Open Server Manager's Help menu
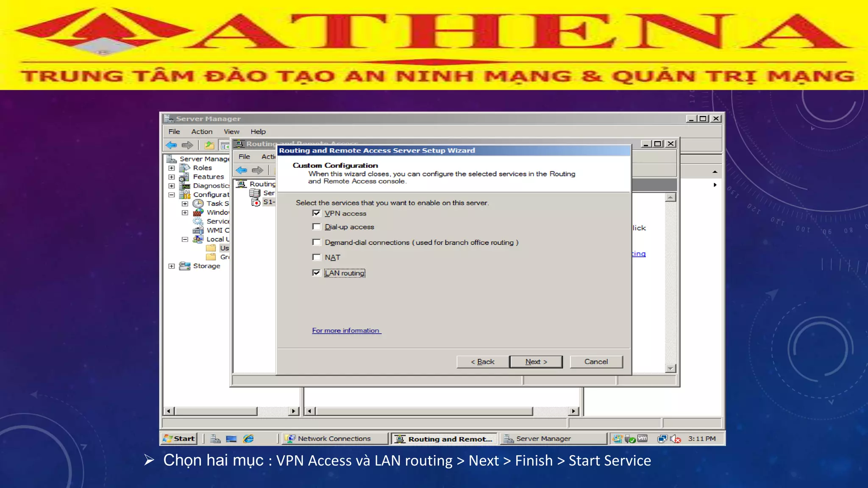Image resolution: width=868 pixels, height=488 pixels. (258, 132)
